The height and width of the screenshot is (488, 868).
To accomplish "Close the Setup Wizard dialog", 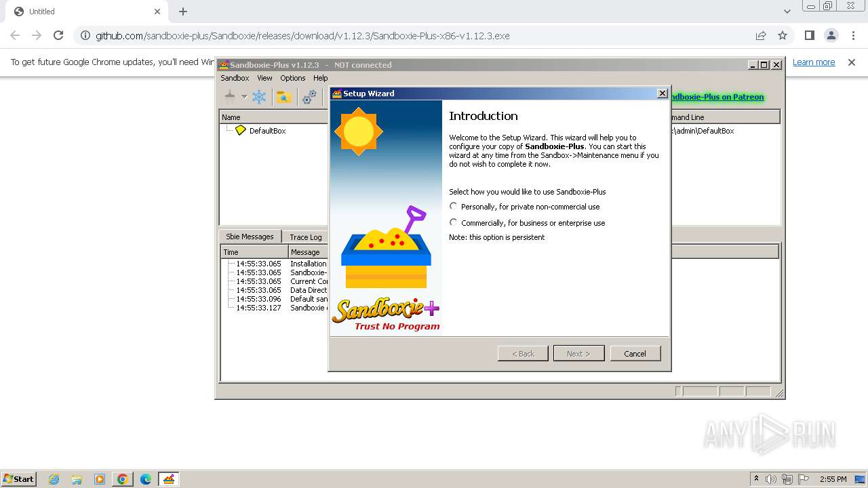I will 663,94.
